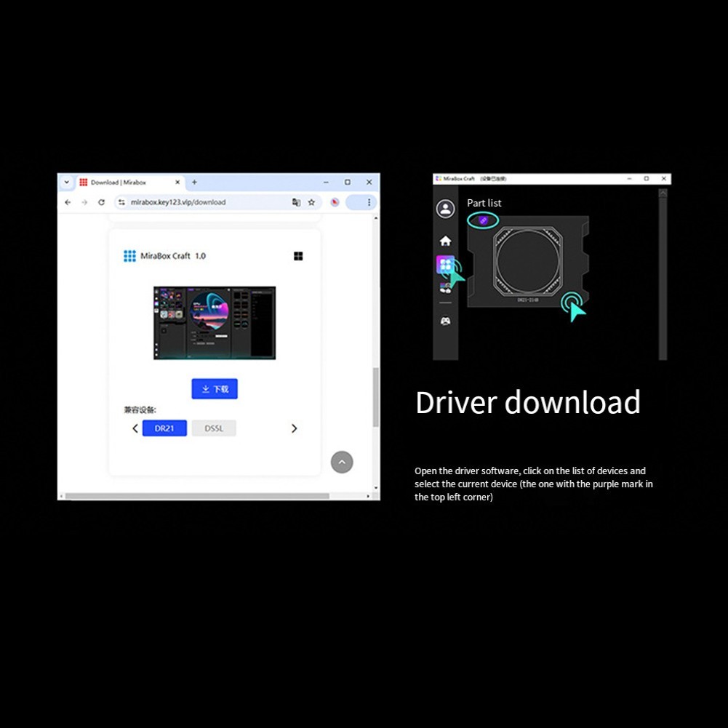This screenshot has width=728, height=728.
Task: Translate this page icon in address bar
Action: (x=296, y=202)
